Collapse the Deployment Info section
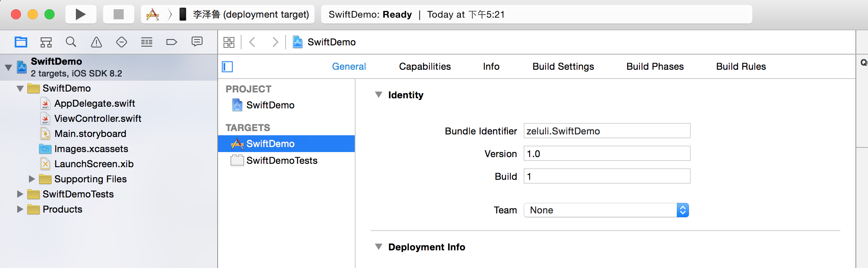868x268 pixels. tap(379, 247)
